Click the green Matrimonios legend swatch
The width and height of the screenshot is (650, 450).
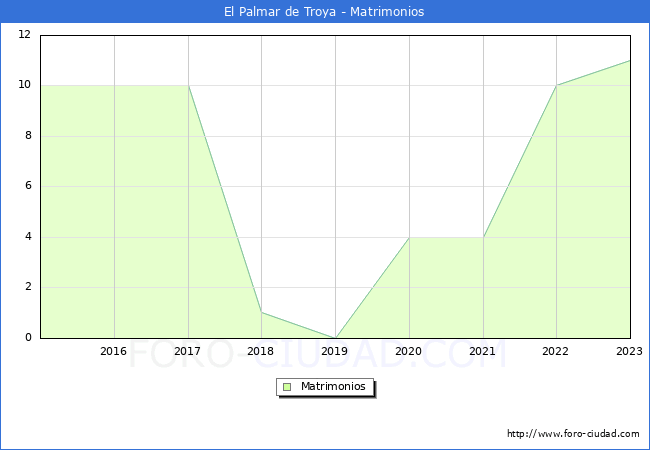pos(287,387)
